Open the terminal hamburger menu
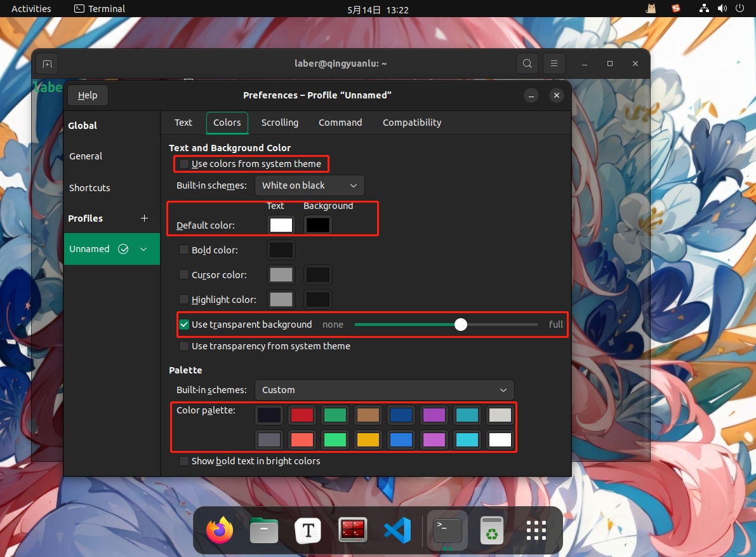This screenshot has width=756, height=557. [554, 64]
